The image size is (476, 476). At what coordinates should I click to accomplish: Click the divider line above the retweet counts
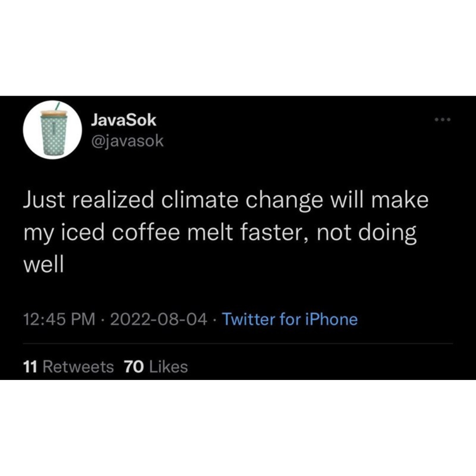point(238,343)
